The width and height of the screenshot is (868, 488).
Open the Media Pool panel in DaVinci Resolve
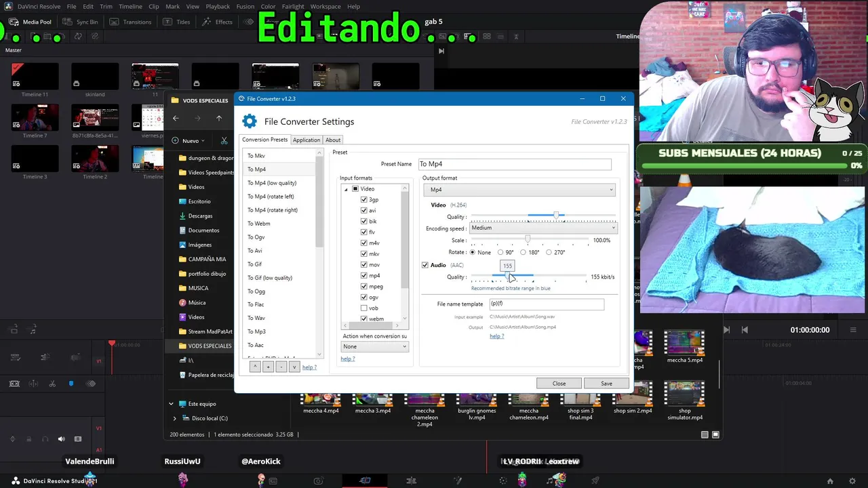[x=31, y=22]
